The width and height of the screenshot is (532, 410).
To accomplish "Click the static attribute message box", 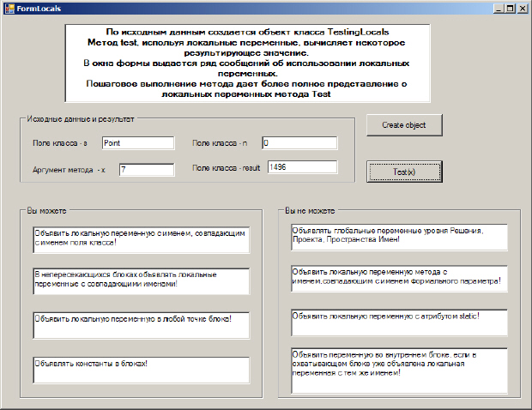I will pyautogui.click(x=399, y=323).
